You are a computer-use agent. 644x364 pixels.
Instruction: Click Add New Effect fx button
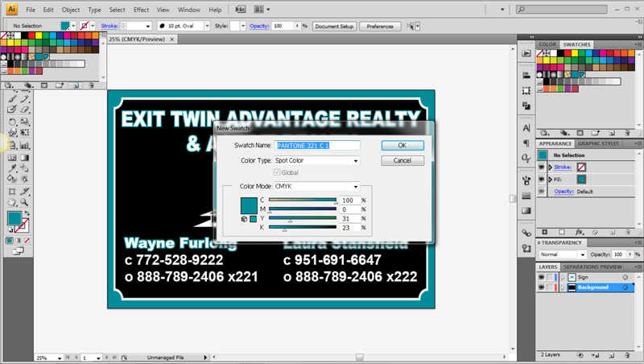[579, 232]
